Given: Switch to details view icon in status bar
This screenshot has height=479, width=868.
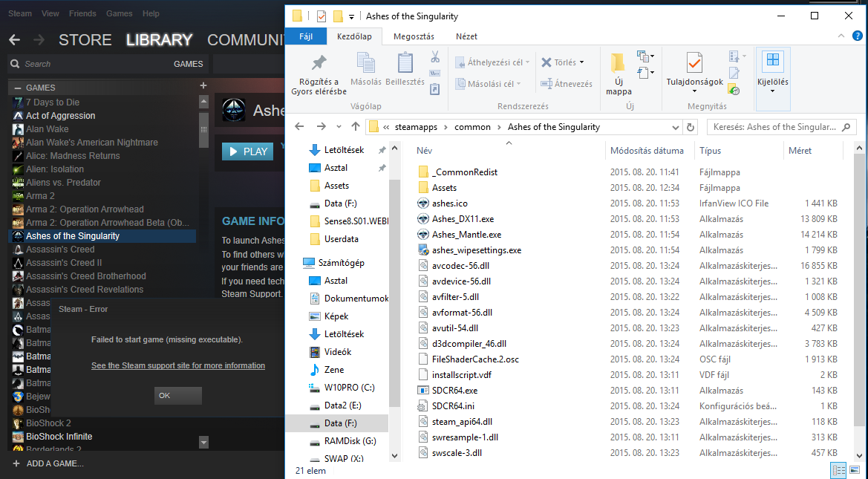Looking at the screenshot, I should [839, 471].
